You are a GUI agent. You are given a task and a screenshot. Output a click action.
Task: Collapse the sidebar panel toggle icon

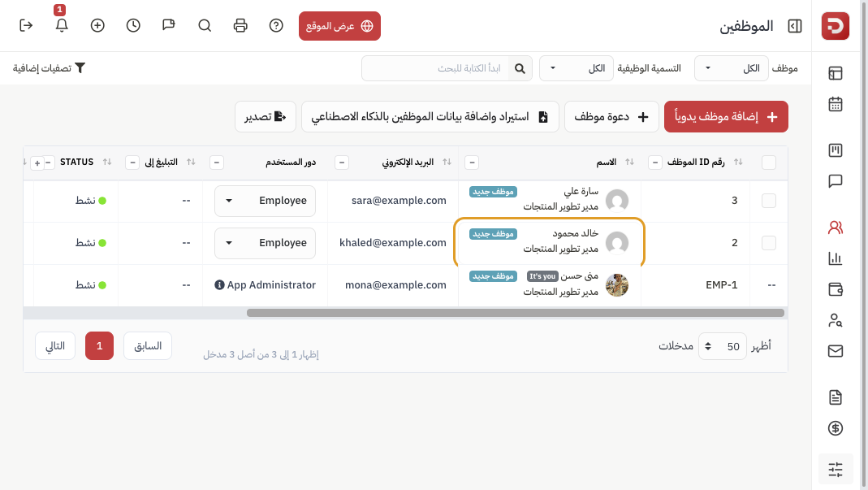click(x=794, y=26)
